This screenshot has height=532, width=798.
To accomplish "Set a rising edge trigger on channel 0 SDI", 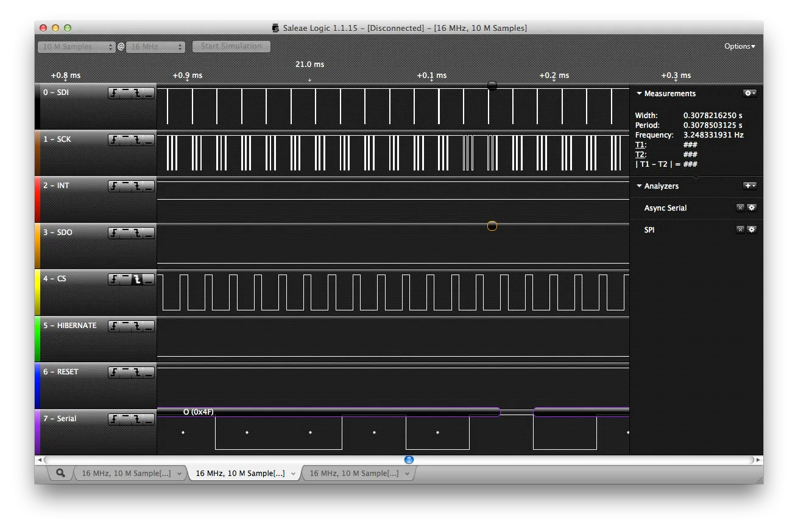I will pyautogui.click(x=113, y=93).
